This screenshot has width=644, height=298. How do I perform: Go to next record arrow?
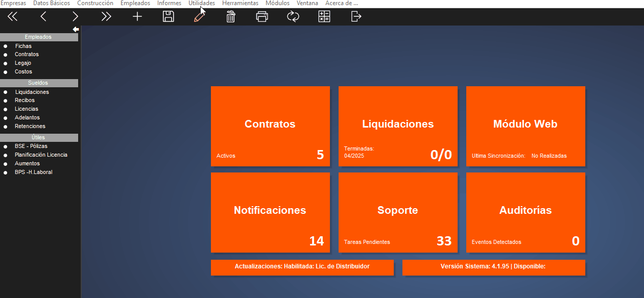coord(75,16)
